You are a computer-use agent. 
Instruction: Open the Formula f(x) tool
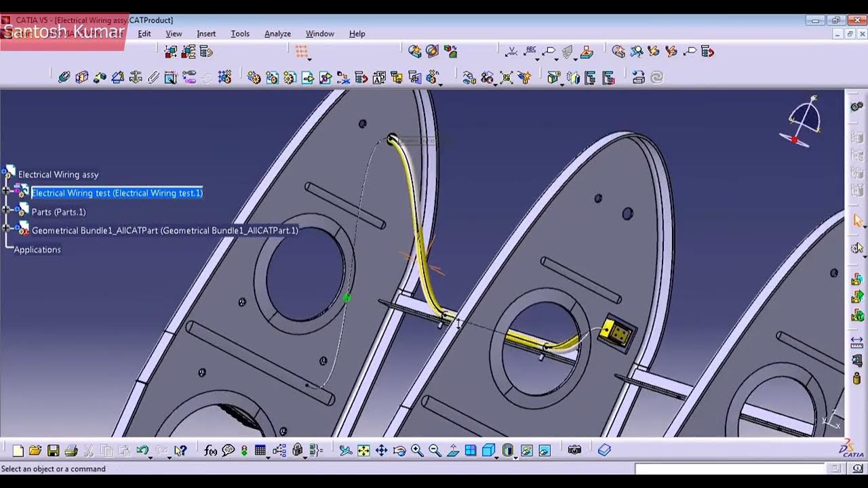[x=210, y=450]
